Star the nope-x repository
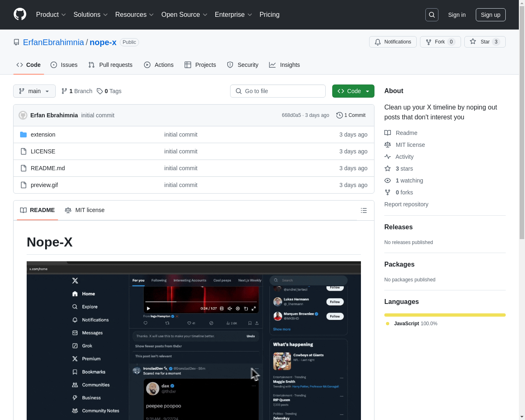This screenshot has width=525, height=420. point(485,42)
